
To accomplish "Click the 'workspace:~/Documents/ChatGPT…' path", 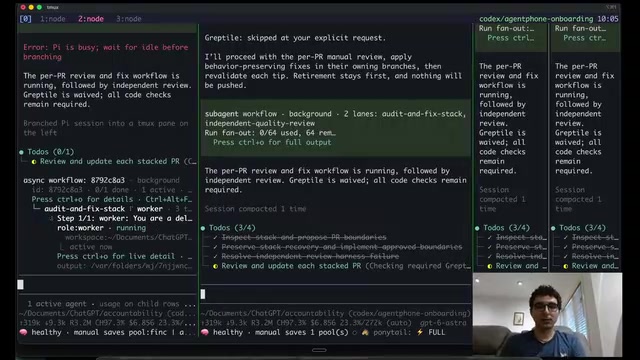I will 129,237.
